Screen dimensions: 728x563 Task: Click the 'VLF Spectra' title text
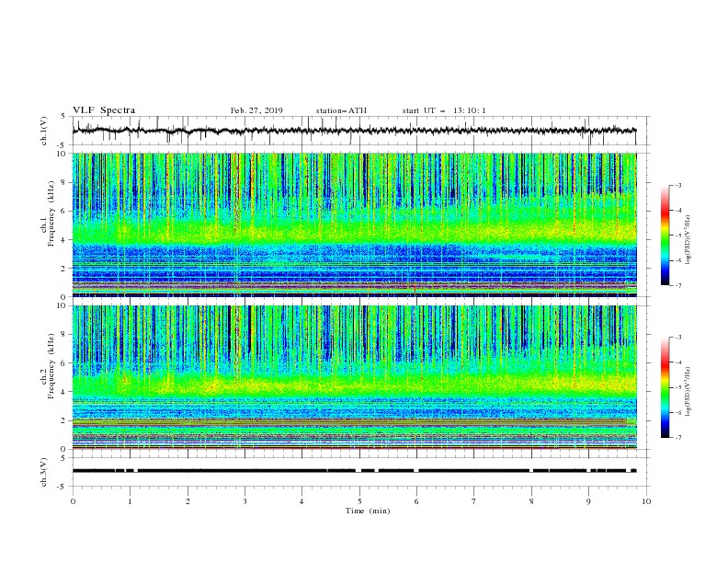104,110
